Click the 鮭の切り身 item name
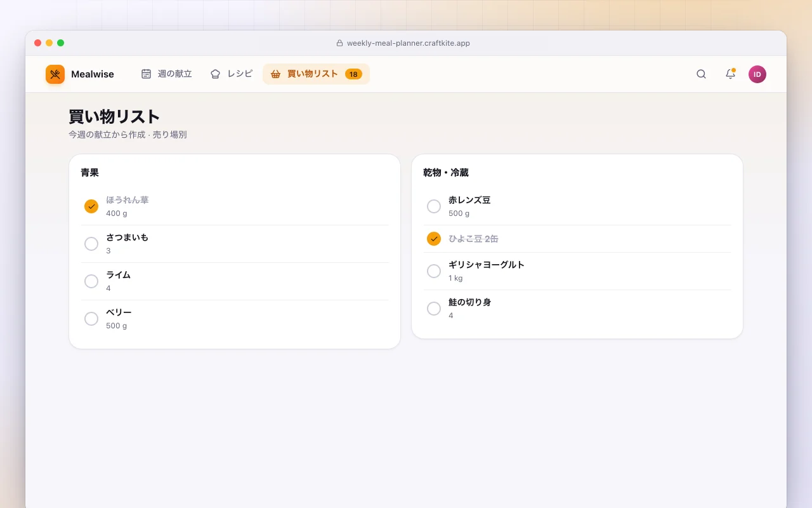This screenshot has width=812, height=508. coord(470,302)
